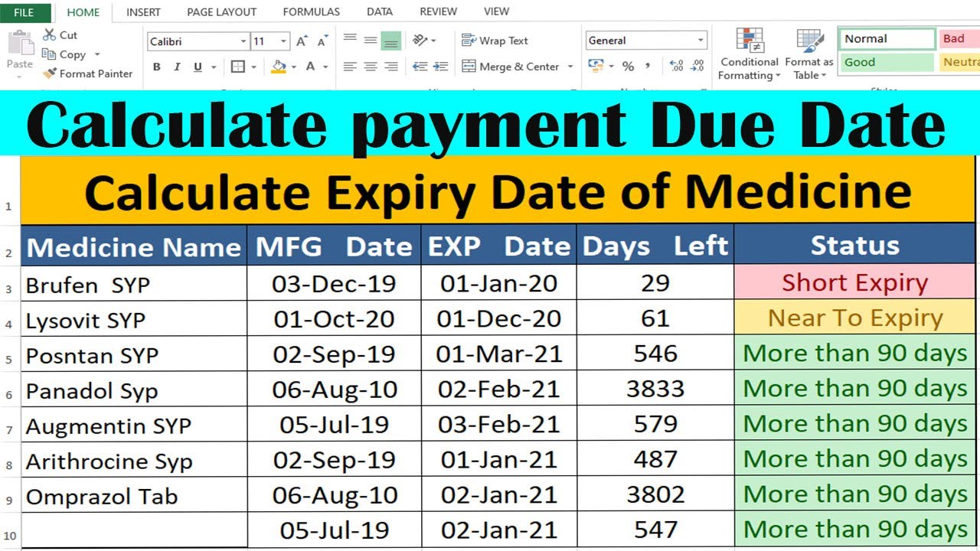Click the Copy icon

(x=50, y=54)
